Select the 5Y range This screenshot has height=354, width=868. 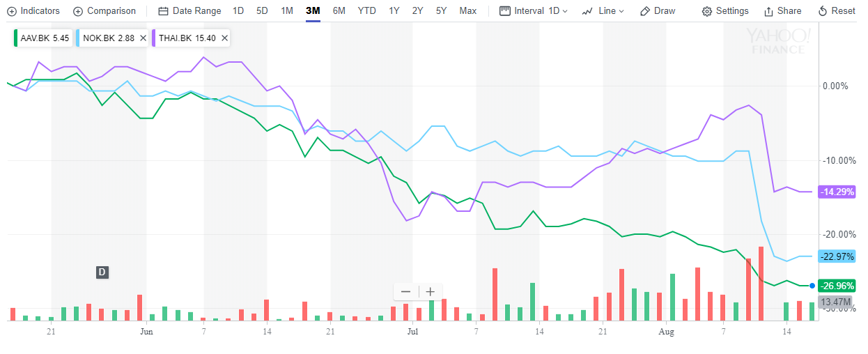[441, 11]
